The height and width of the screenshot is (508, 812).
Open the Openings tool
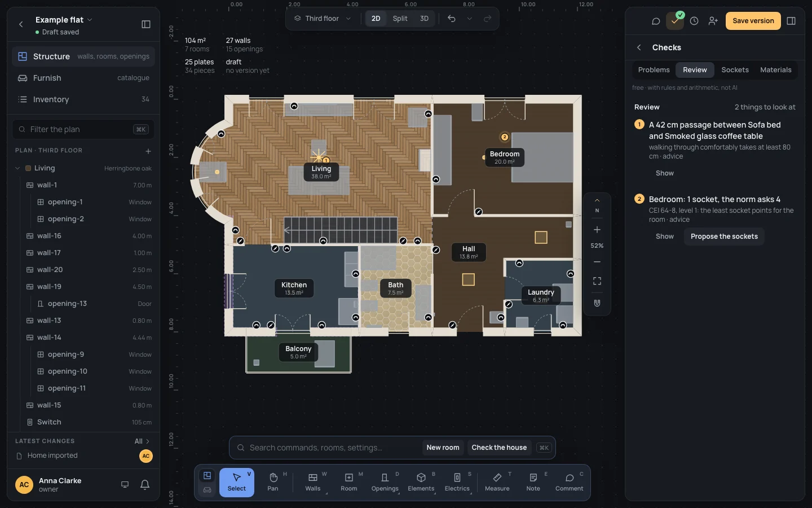[385, 482]
